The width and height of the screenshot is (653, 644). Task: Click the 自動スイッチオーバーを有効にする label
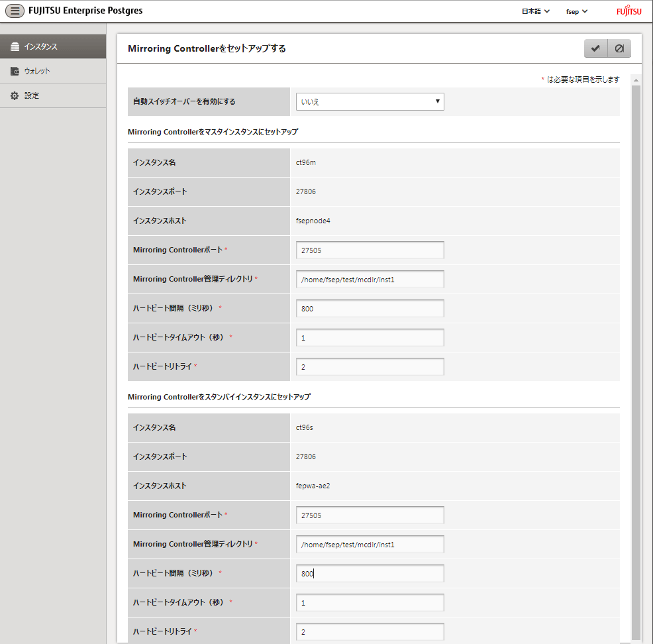(x=184, y=101)
